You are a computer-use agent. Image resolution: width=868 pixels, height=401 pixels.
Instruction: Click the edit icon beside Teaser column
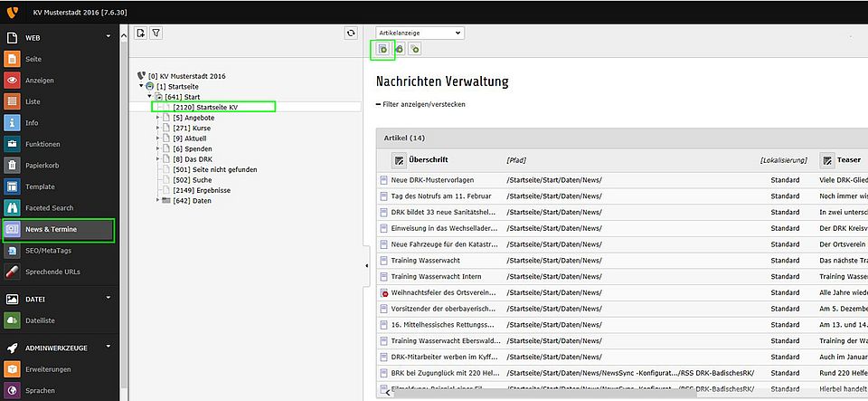[827, 159]
